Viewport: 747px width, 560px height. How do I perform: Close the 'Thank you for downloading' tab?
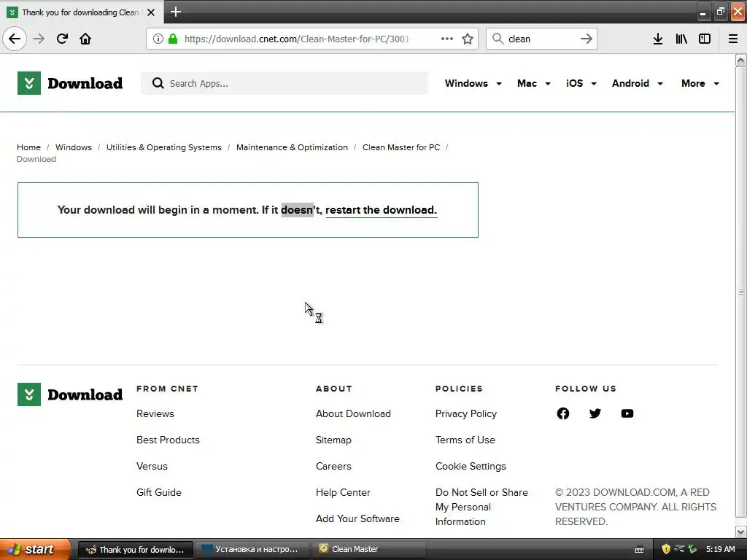[151, 12]
